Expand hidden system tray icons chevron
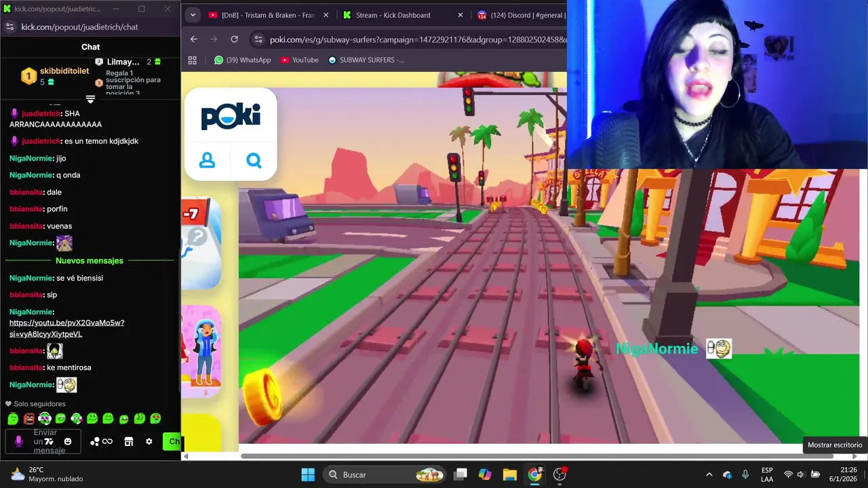 coord(709,474)
